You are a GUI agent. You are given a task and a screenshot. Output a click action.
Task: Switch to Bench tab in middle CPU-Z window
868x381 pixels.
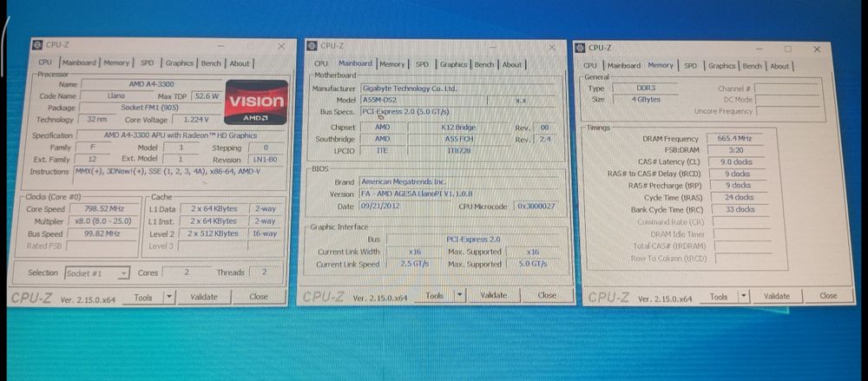point(483,64)
